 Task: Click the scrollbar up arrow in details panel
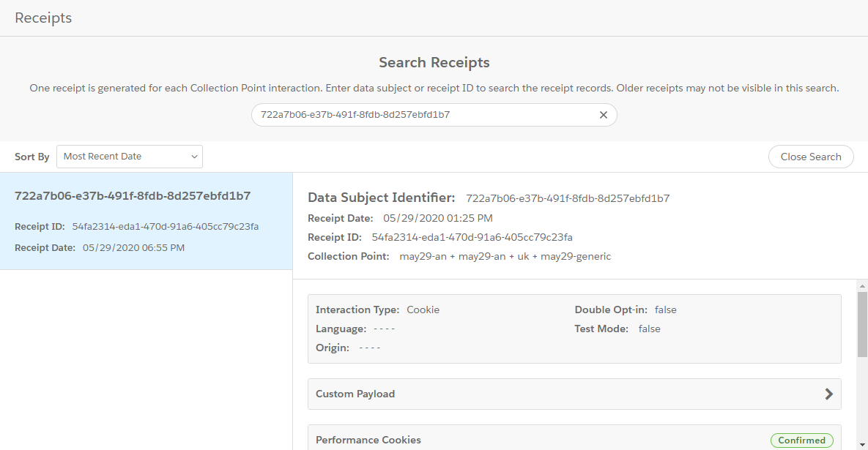pyautogui.click(x=862, y=285)
